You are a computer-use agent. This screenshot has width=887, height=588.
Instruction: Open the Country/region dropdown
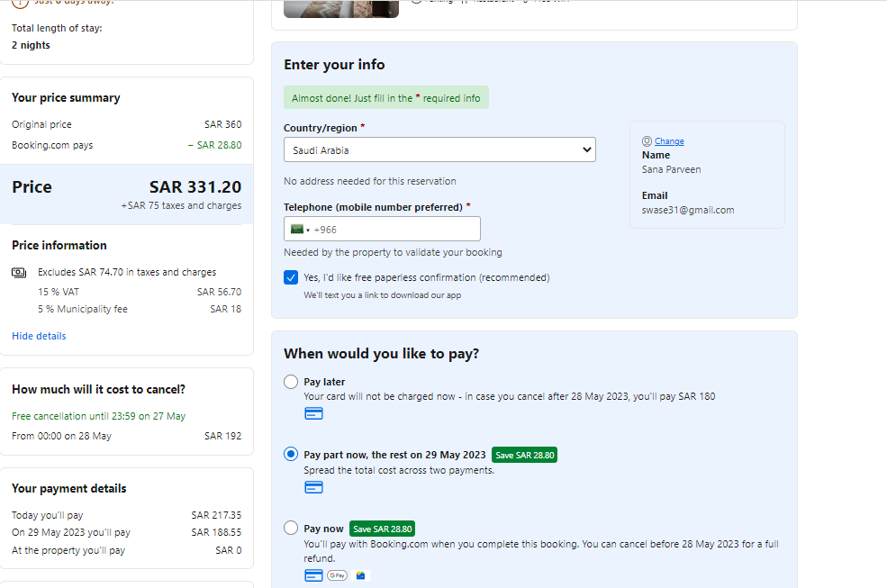pyautogui.click(x=439, y=150)
